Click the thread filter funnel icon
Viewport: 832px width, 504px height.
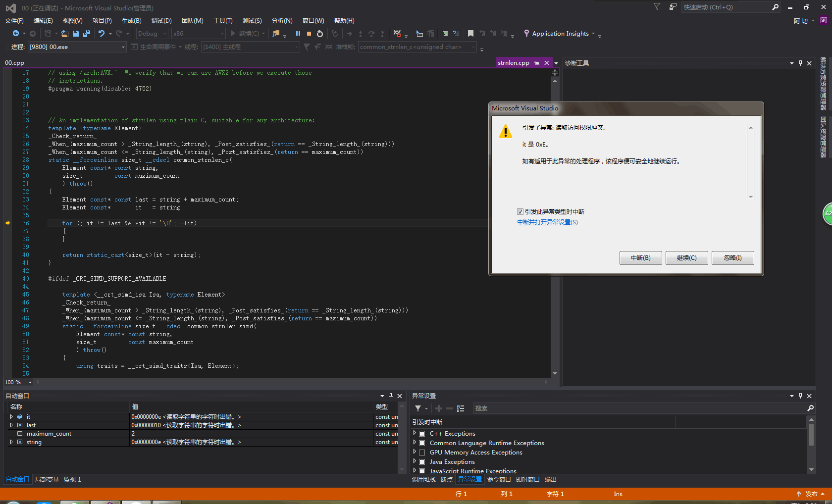point(307,47)
